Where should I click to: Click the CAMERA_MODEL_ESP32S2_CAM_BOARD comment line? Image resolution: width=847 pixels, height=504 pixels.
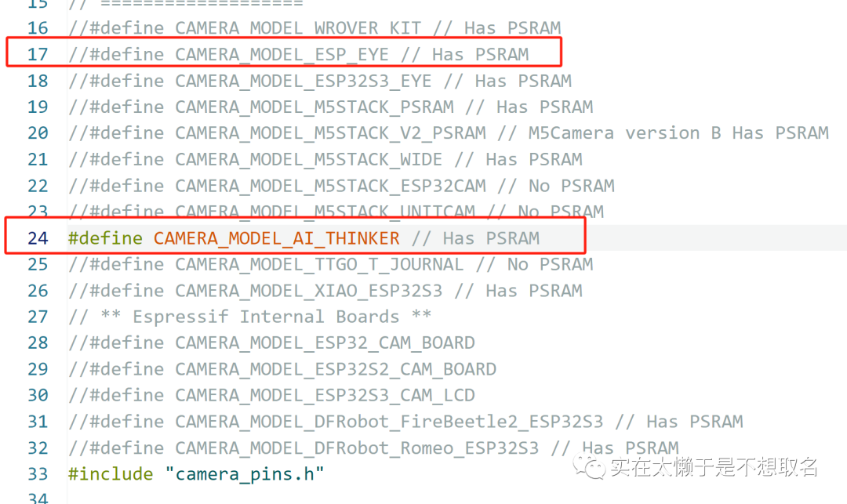282,369
